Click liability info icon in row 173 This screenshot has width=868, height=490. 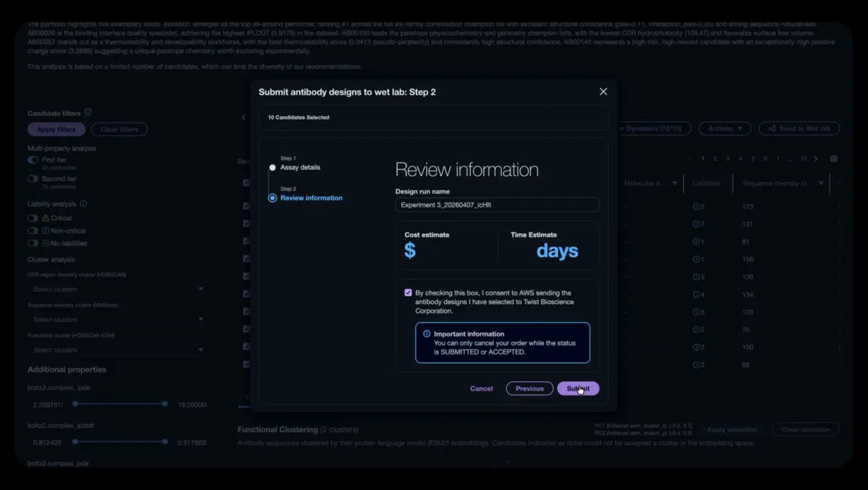click(x=696, y=206)
